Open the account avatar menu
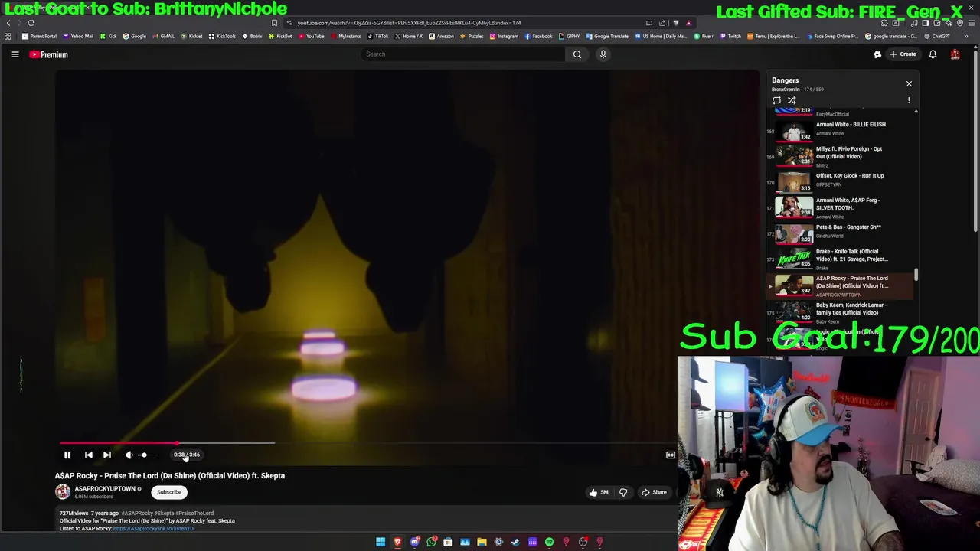 click(955, 54)
